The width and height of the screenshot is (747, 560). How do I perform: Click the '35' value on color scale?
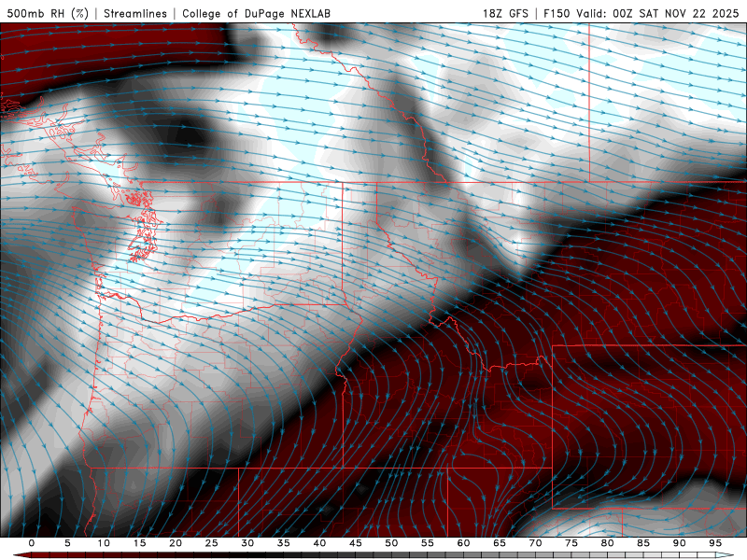click(x=284, y=543)
